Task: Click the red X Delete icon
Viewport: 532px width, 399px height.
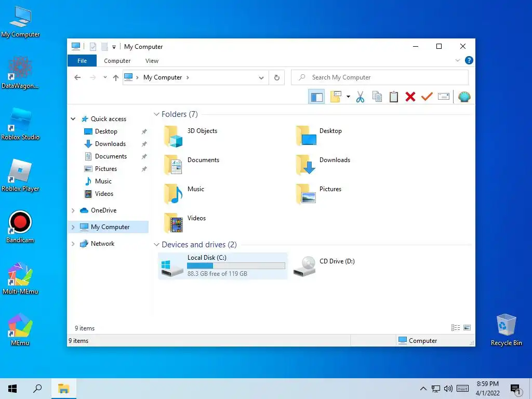Action: pos(410,97)
